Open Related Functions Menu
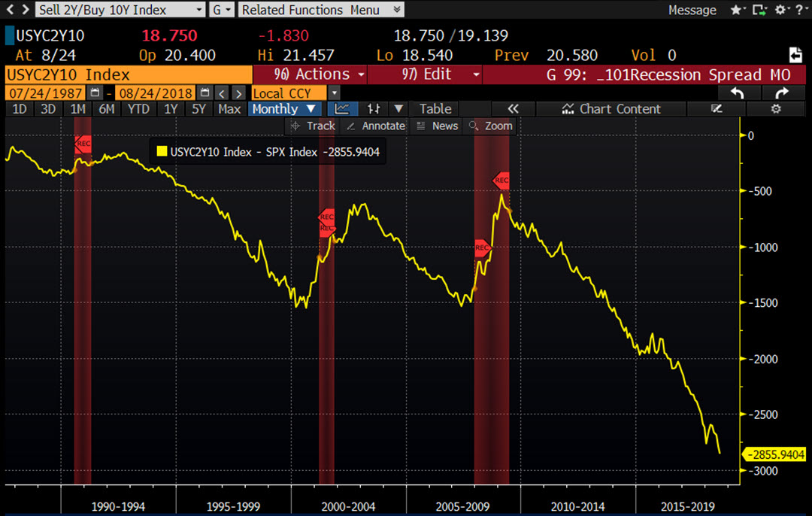 [x=320, y=9]
